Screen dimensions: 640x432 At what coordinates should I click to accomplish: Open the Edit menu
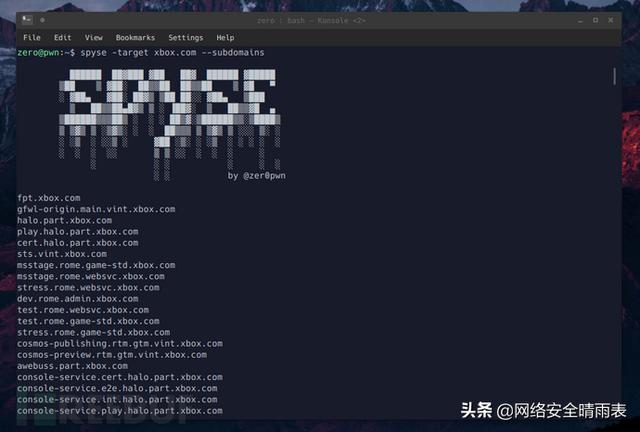[x=62, y=38]
